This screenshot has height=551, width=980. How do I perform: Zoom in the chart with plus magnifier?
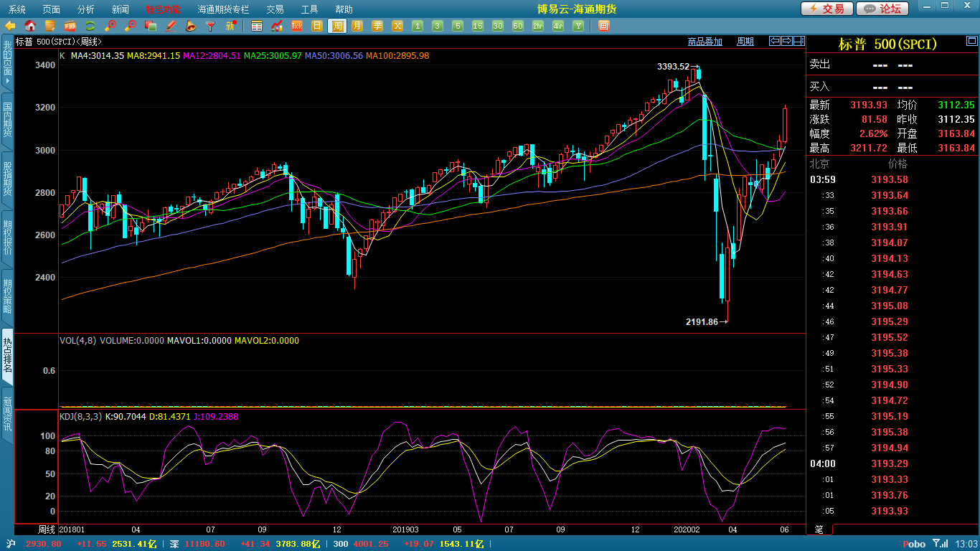(110, 26)
